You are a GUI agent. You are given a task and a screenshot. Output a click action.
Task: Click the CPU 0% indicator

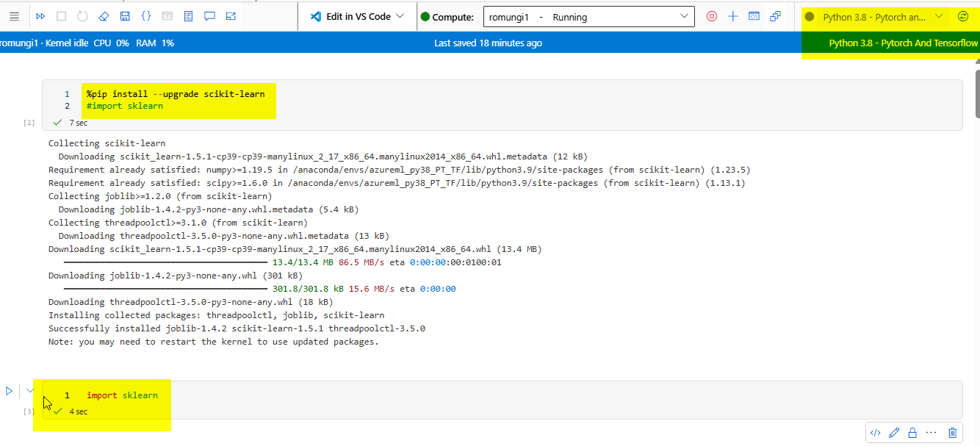(x=112, y=43)
